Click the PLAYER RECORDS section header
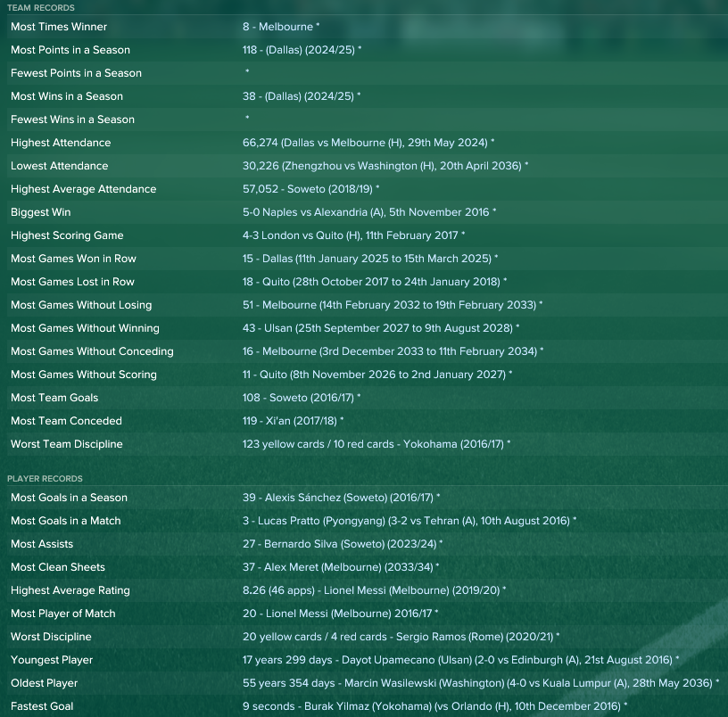This screenshot has width=728, height=717. coord(45,479)
